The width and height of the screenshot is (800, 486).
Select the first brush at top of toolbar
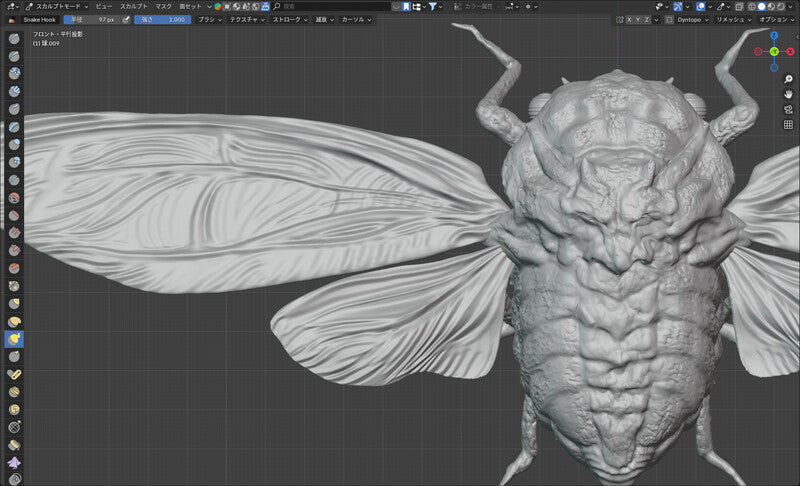pos(15,41)
